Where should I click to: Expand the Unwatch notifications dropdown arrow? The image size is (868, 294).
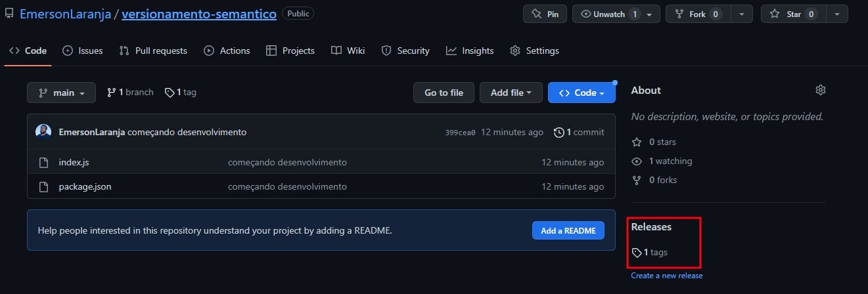click(650, 14)
